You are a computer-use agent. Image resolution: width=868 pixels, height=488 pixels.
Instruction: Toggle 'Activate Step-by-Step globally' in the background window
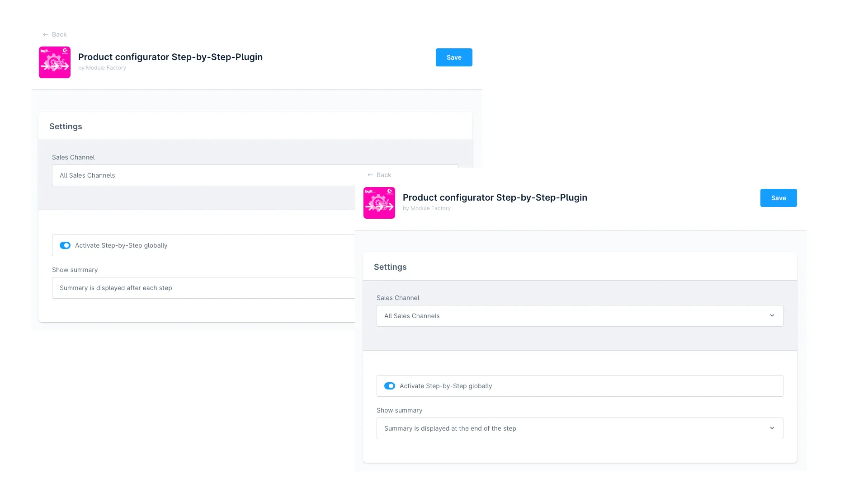pyautogui.click(x=65, y=245)
